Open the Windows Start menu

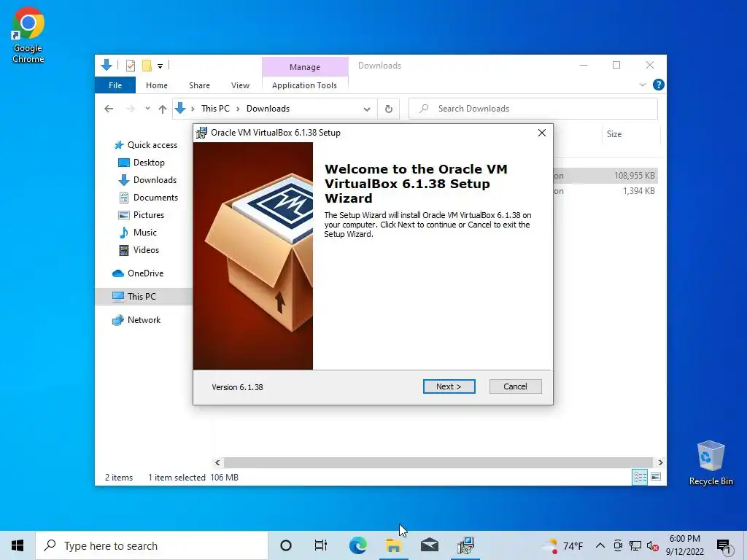[18, 545]
